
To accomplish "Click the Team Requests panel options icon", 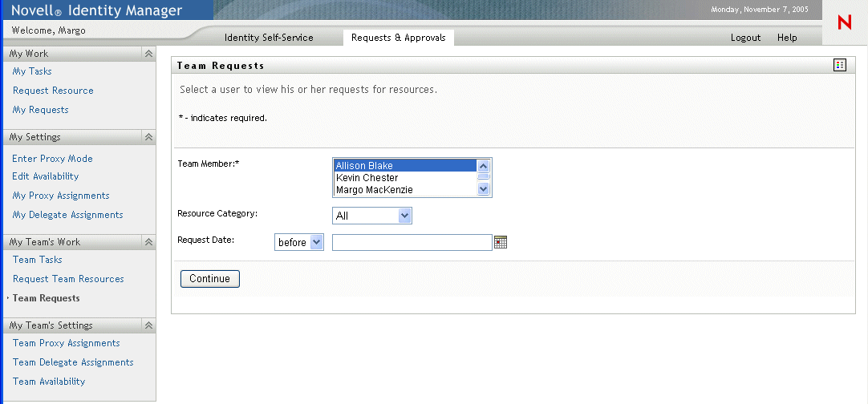I will pos(840,66).
